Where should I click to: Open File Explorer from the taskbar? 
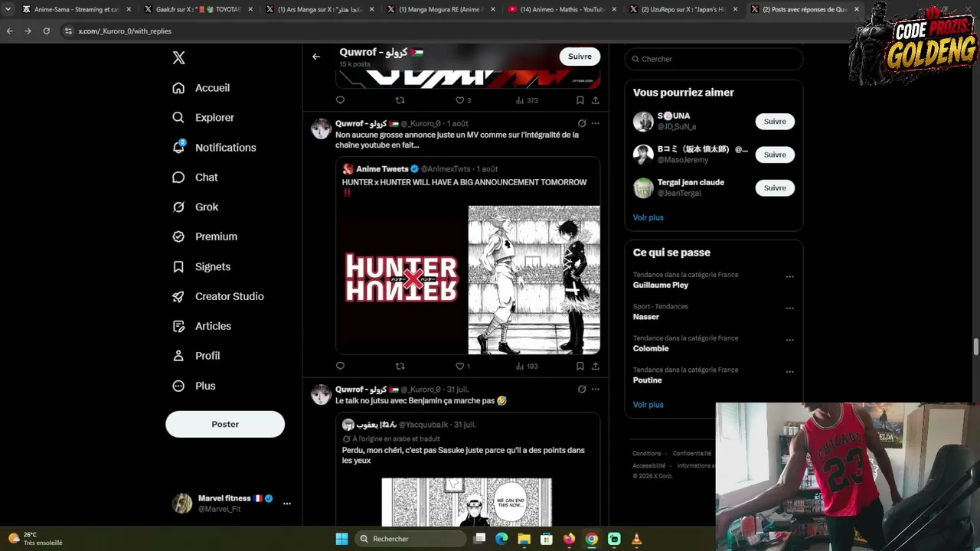click(x=524, y=539)
